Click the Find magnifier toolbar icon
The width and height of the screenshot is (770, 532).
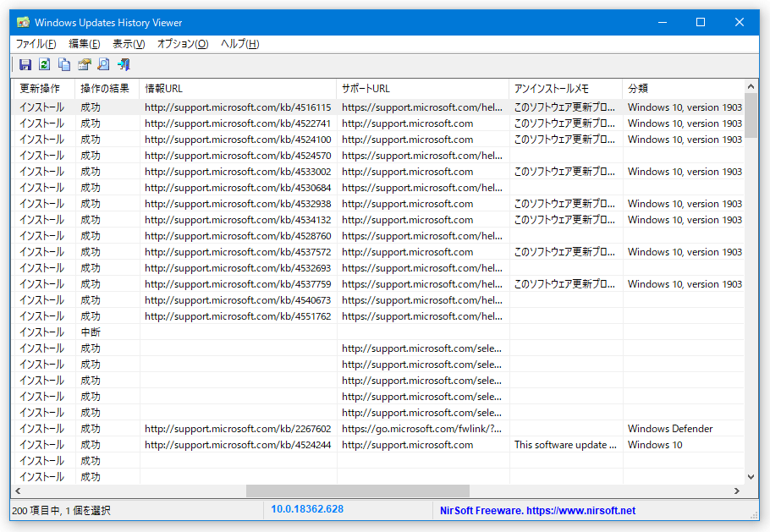103,64
